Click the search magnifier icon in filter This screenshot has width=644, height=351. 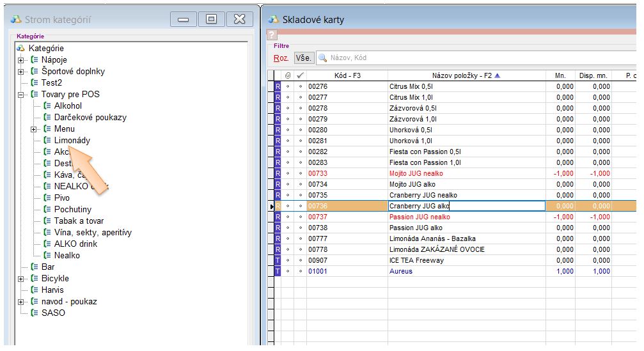[323, 58]
